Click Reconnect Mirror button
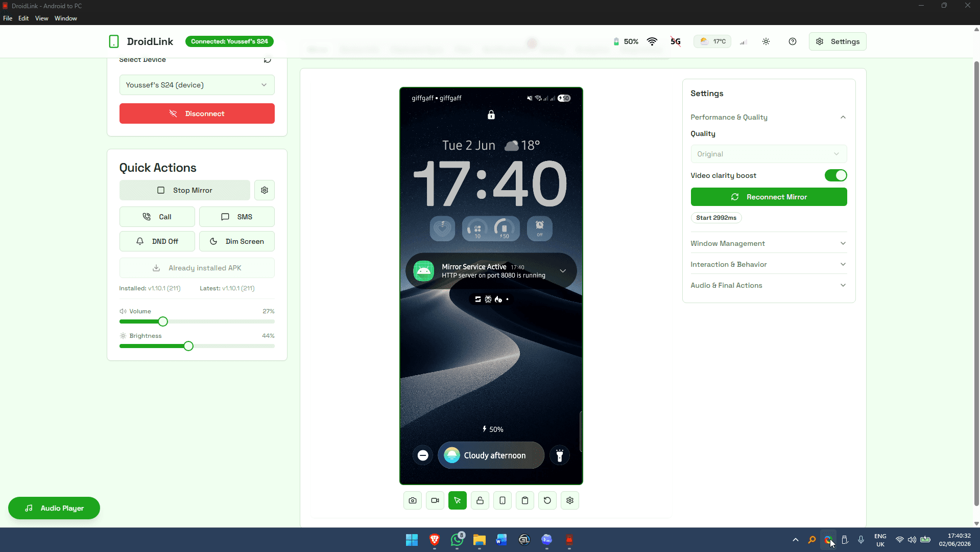 (769, 197)
